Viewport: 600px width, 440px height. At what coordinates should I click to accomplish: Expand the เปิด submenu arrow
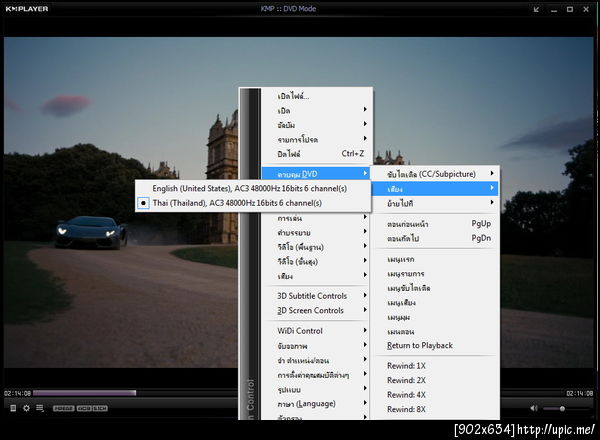(365, 109)
